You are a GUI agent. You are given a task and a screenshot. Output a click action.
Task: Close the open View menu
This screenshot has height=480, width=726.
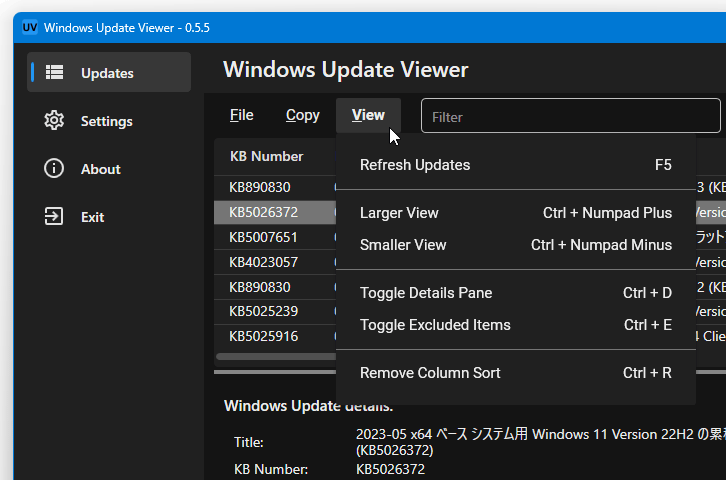[x=368, y=115]
